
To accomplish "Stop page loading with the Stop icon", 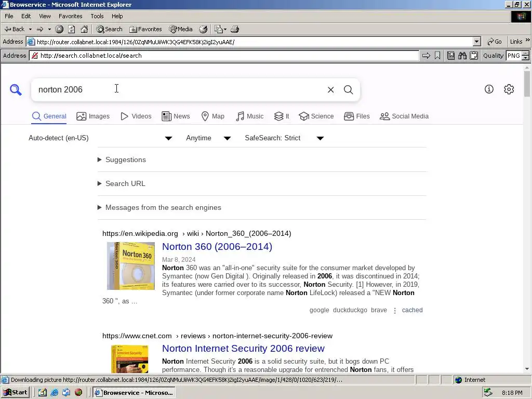I will pos(59,29).
